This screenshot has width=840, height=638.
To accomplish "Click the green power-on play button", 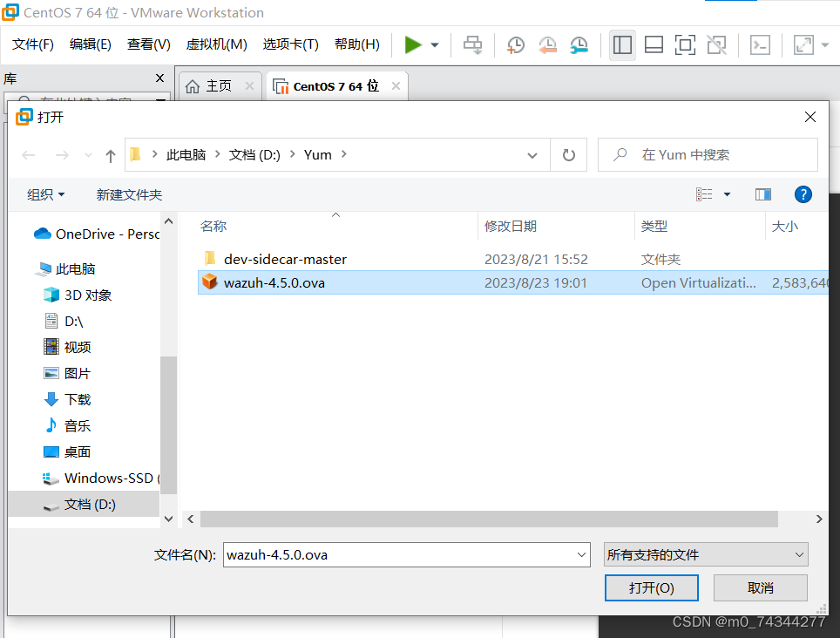I will 413,45.
